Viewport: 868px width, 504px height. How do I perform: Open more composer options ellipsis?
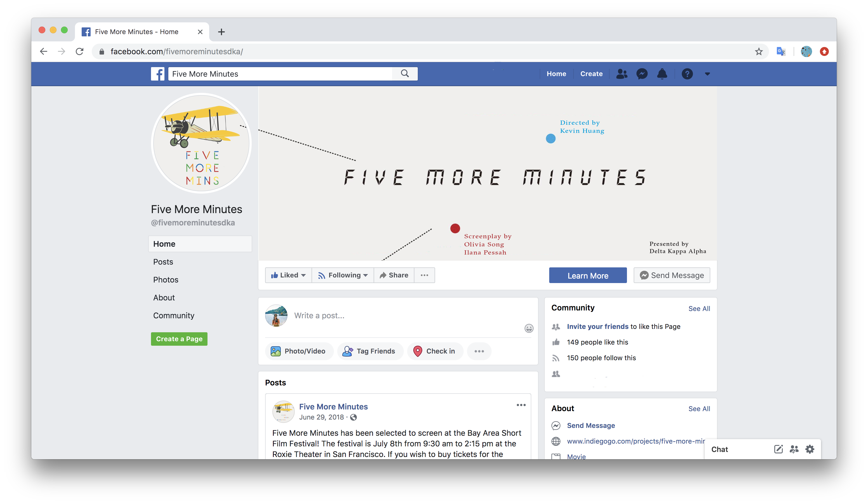pos(479,351)
